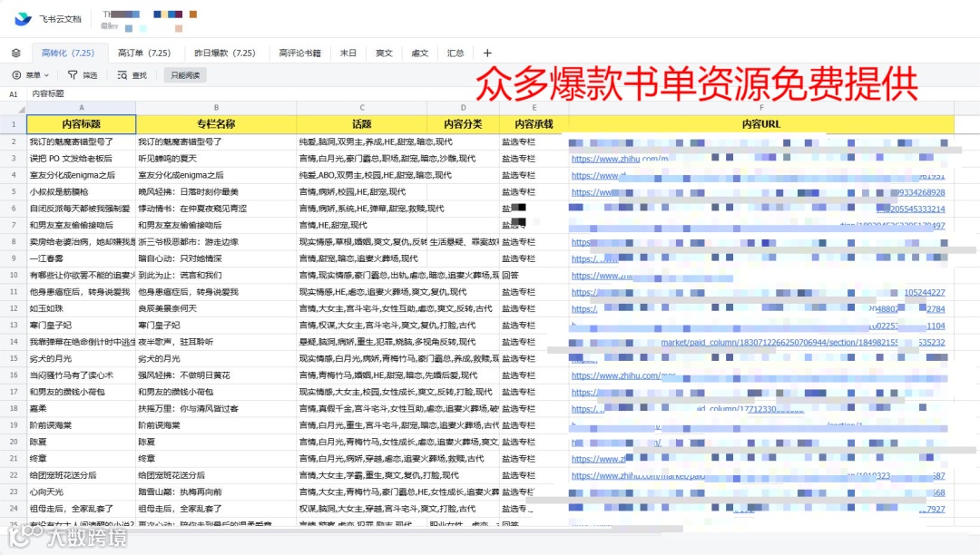Switch to the 高订单 (7.25) sheet tab
The width and height of the screenshot is (980, 555).
point(144,54)
